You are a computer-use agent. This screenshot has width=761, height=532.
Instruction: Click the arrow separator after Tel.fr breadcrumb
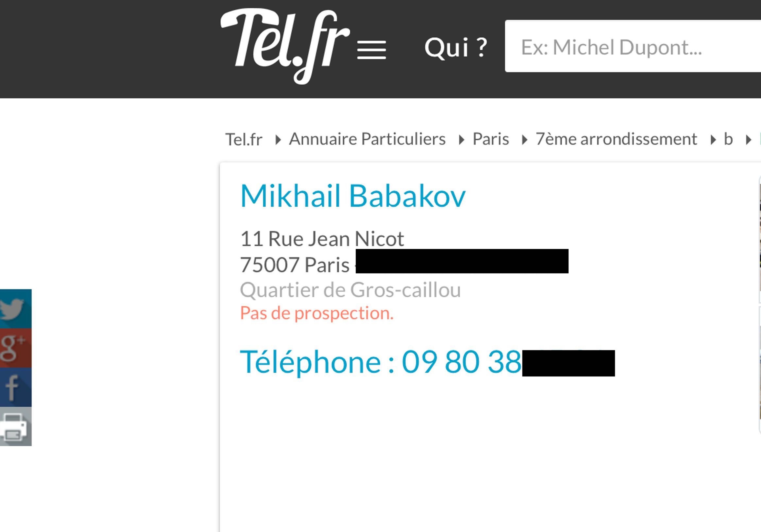[x=278, y=140]
